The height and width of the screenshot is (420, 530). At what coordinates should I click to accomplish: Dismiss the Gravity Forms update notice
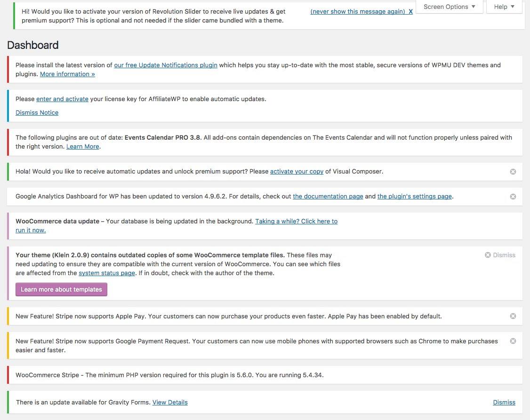(504, 402)
